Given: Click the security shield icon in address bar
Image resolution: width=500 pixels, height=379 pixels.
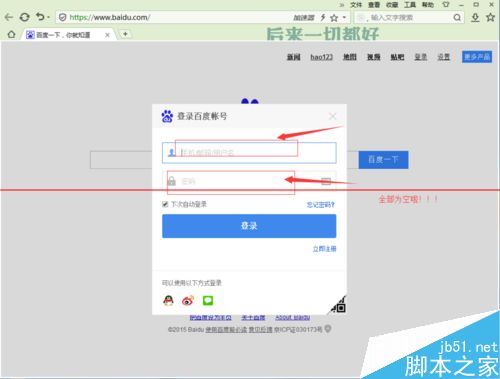Looking at the screenshot, I should [62, 17].
